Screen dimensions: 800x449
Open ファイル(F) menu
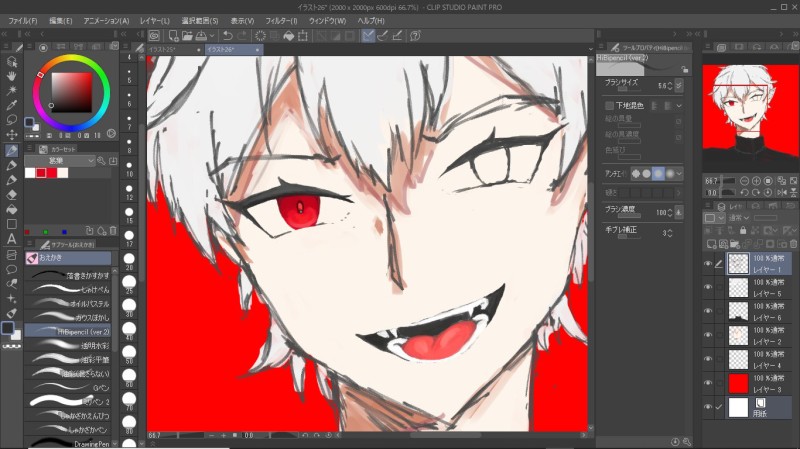point(23,21)
